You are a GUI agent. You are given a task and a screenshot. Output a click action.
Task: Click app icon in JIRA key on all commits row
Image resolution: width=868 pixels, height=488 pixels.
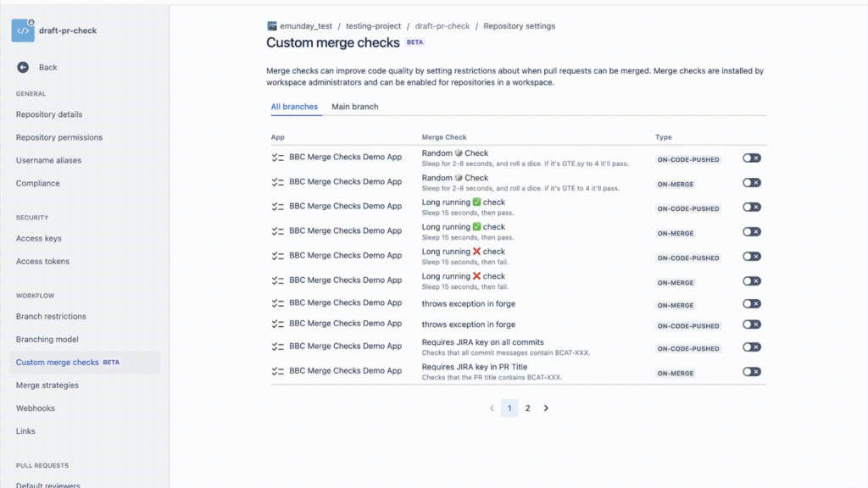(278, 347)
